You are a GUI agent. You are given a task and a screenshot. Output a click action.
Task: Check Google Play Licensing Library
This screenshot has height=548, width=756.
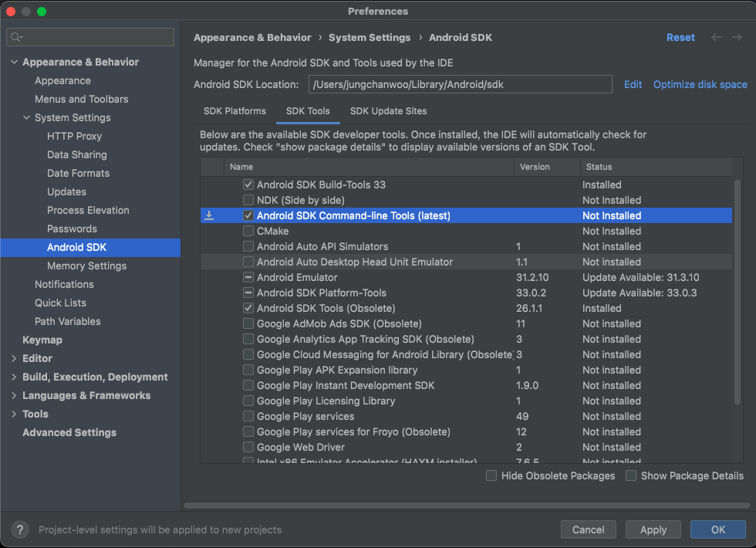click(248, 401)
